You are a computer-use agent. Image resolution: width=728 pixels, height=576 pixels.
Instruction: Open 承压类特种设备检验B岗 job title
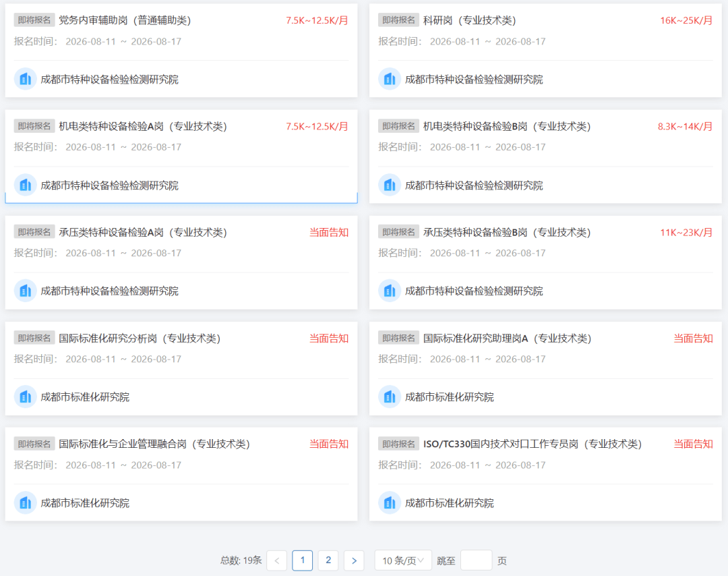[x=507, y=232]
